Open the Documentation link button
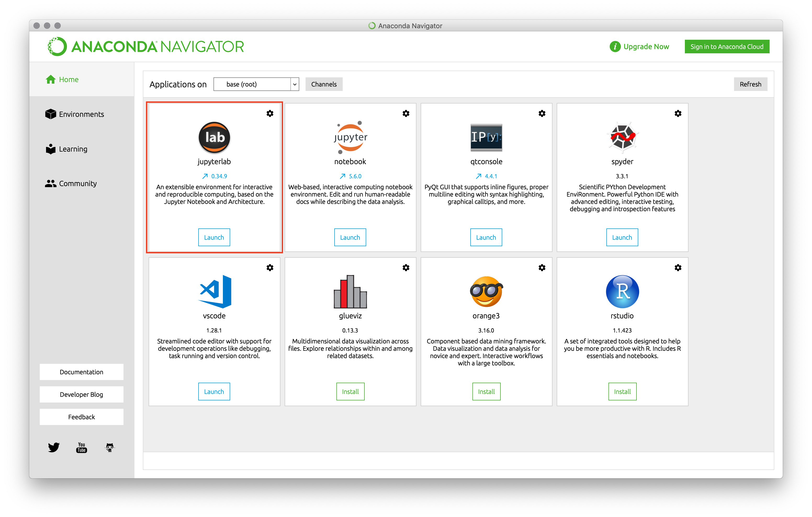The width and height of the screenshot is (812, 517). click(x=82, y=372)
